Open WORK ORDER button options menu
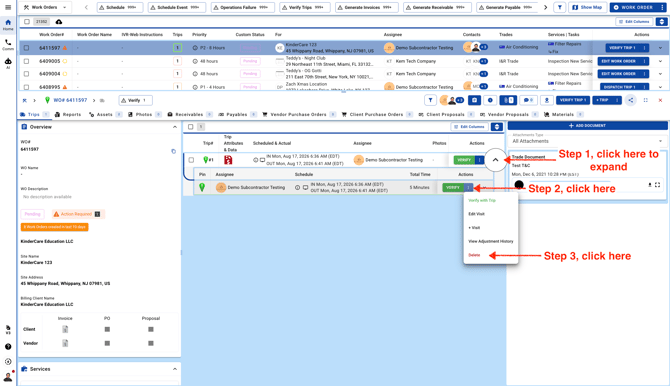 point(662,7)
